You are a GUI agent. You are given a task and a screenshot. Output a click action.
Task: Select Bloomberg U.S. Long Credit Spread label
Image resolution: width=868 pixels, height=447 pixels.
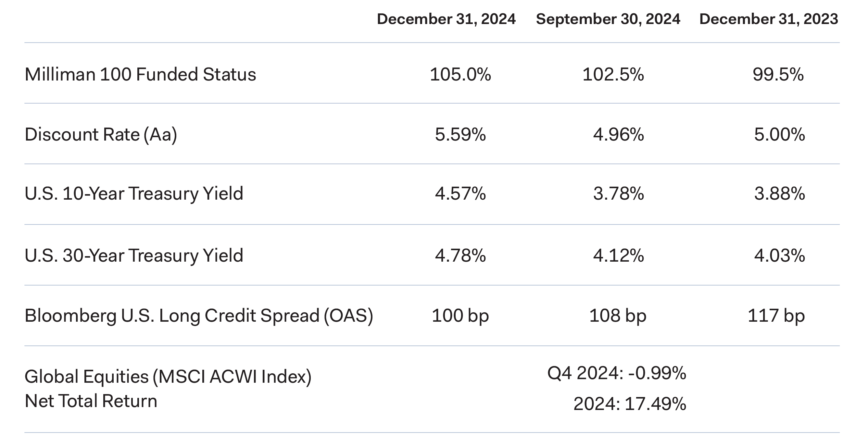pos(199,316)
